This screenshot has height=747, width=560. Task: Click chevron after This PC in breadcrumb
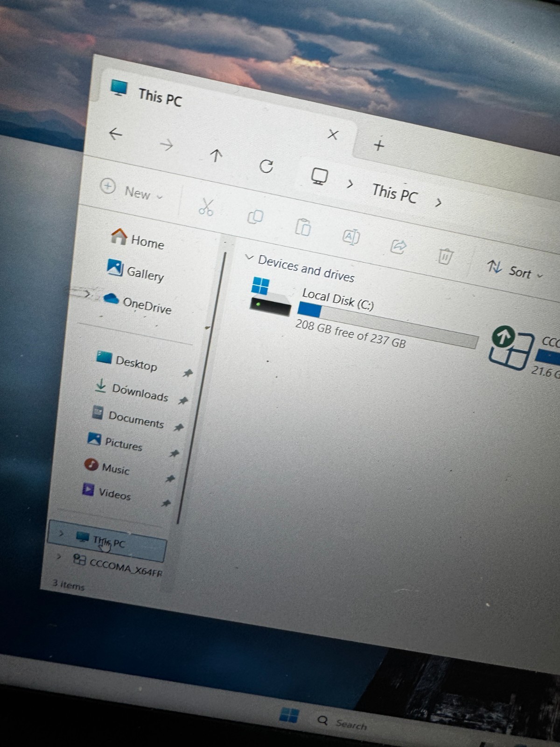pyautogui.click(x=438, y=203)
